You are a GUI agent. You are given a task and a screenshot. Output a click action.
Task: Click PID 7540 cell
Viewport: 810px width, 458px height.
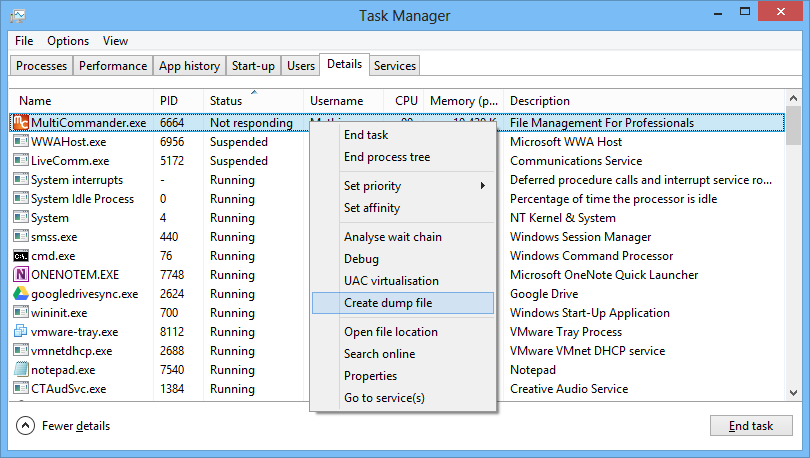pos(172,370)
